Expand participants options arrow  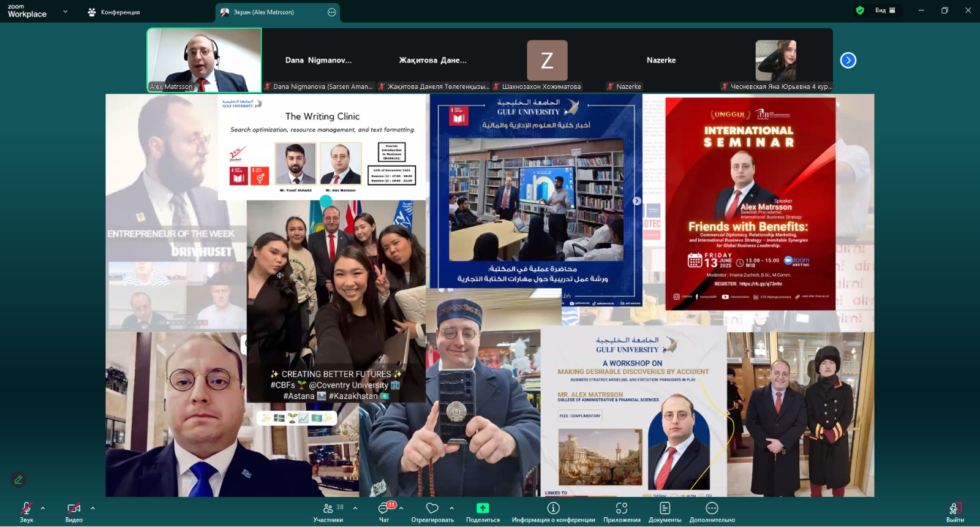click(x=355, y=508)
